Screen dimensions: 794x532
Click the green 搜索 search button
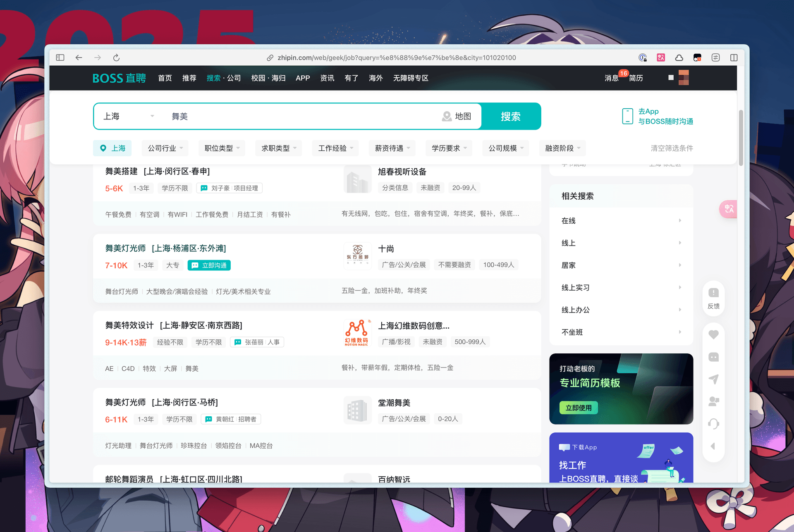(x=511, y=117)
